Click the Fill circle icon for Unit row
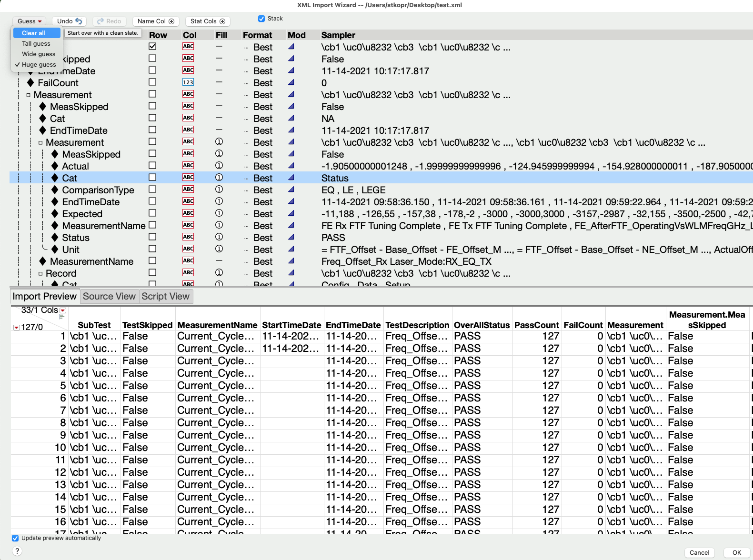The image size is (753, 560). click(219, 249)
